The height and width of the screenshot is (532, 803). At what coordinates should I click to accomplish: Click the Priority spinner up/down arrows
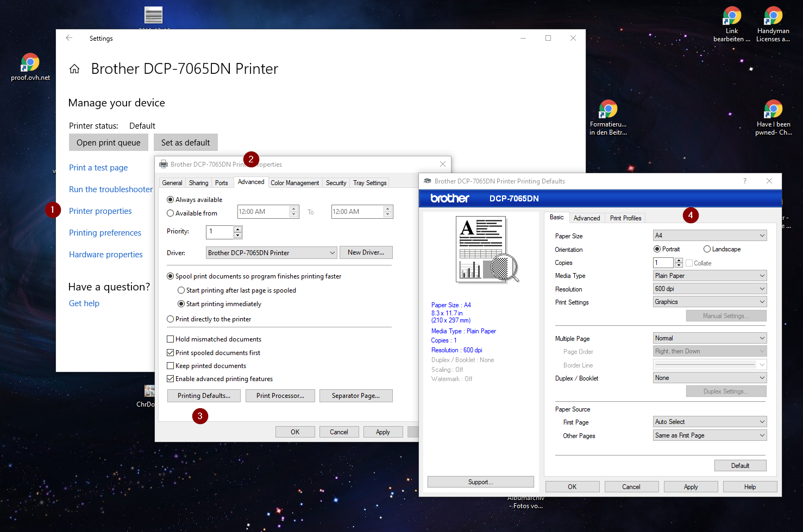pyautogui.click(x=237, y=232)
